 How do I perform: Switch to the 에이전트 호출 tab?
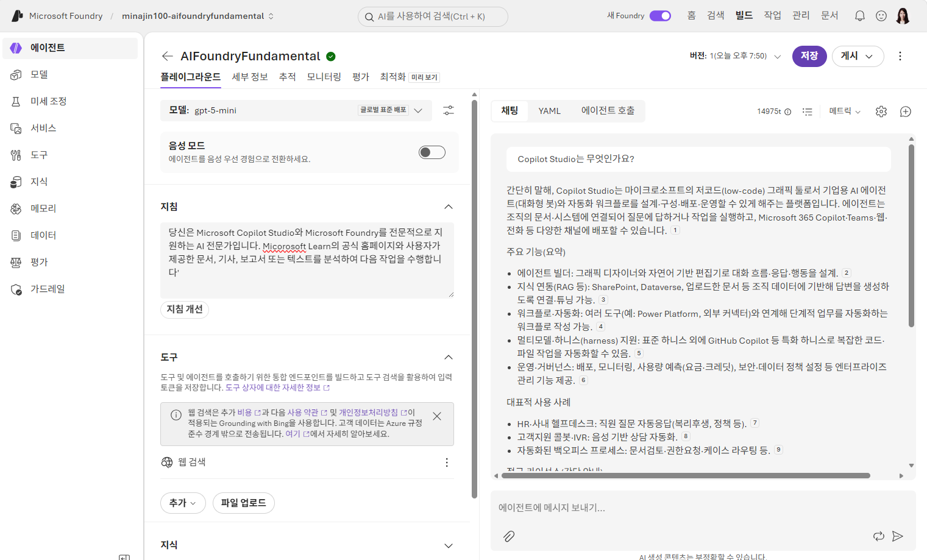[608, 111]
